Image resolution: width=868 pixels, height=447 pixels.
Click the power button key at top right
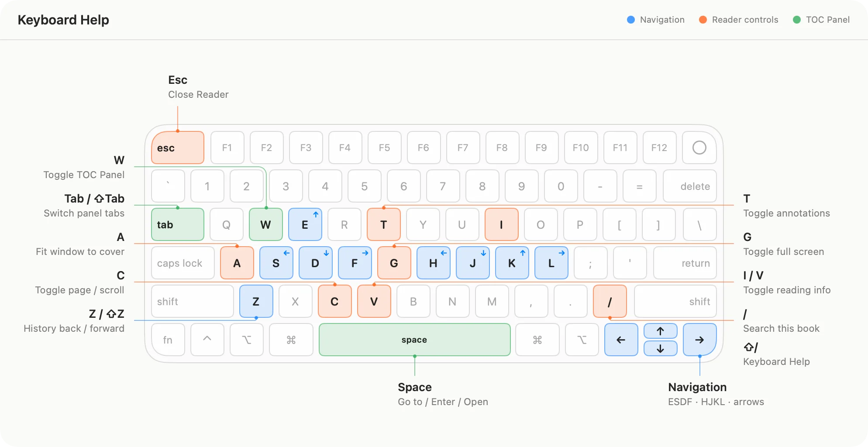(x=699, y=148)
